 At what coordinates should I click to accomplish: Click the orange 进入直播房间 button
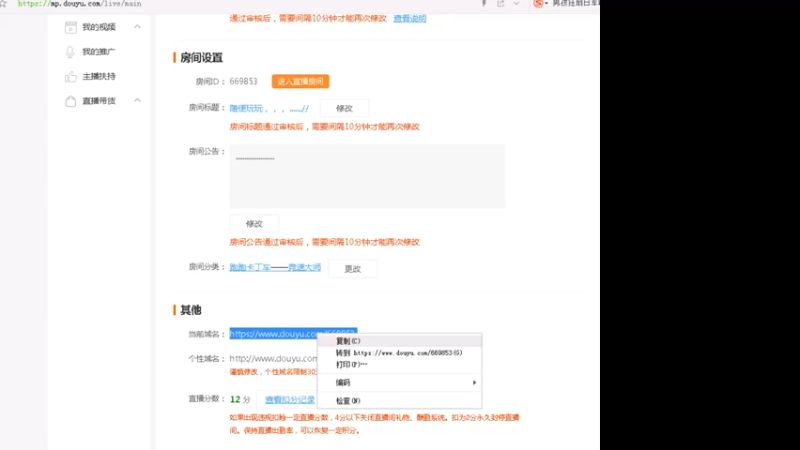(300, 81)
